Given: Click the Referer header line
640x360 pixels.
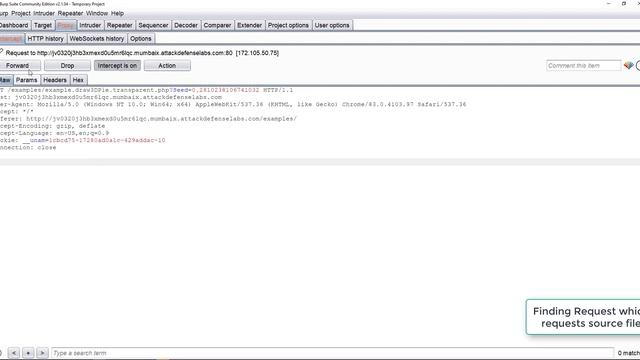Looking at the screenshot, I should pyautogui.click(x=148, y=119).
